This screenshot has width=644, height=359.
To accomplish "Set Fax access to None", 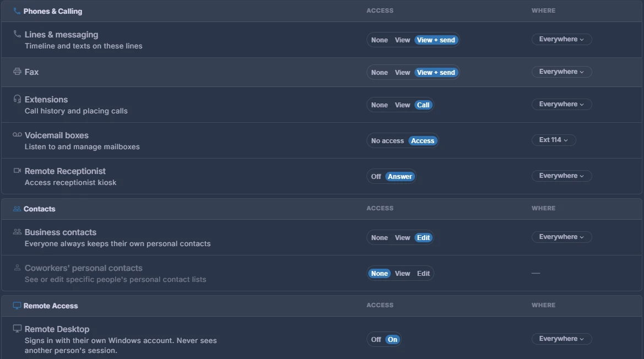I will click(379, 72).
